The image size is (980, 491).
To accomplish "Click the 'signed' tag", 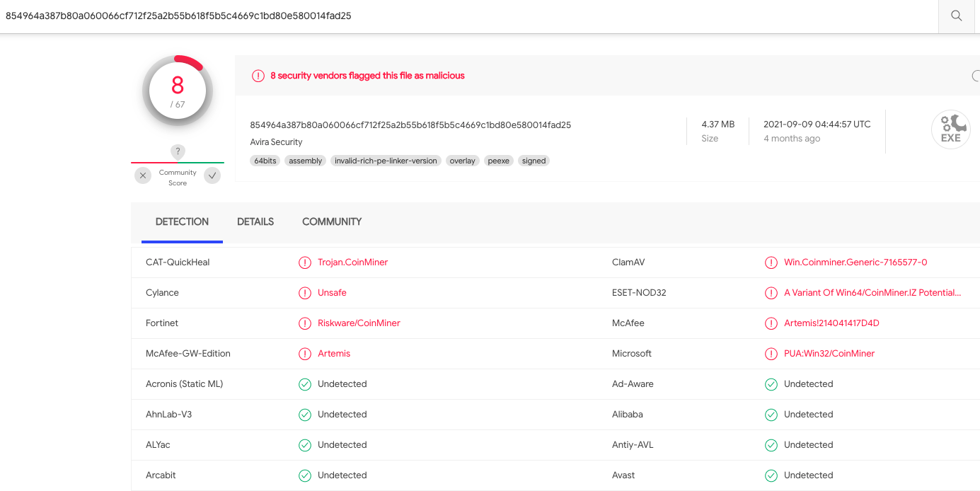I will 534,161.
